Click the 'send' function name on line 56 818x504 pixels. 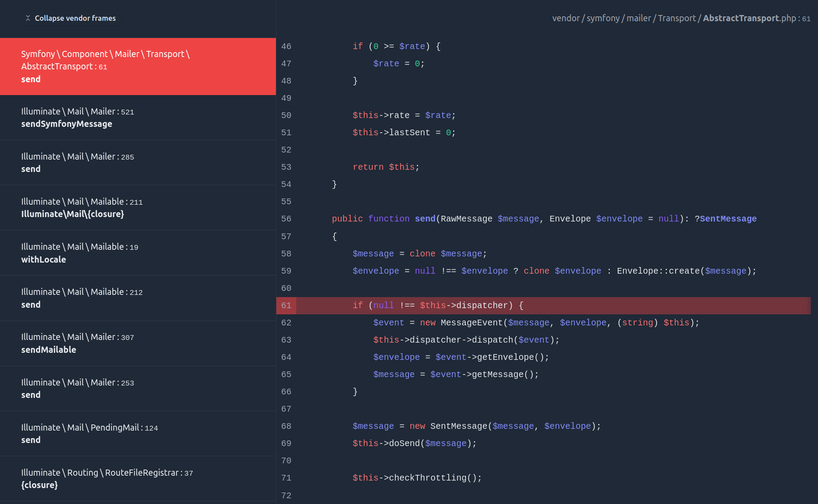point(425,219)
